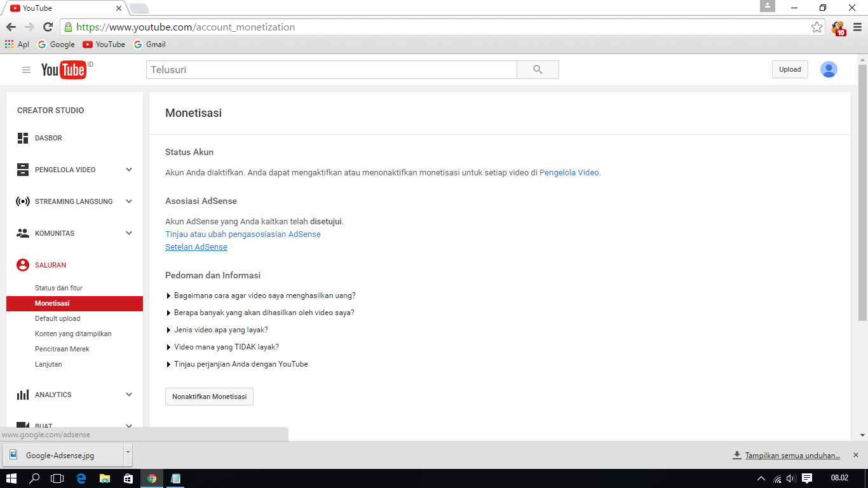Viewport: 868px width, 488px height.
Task: Open Komunitas via its people icon
Action: pos(23,233)
